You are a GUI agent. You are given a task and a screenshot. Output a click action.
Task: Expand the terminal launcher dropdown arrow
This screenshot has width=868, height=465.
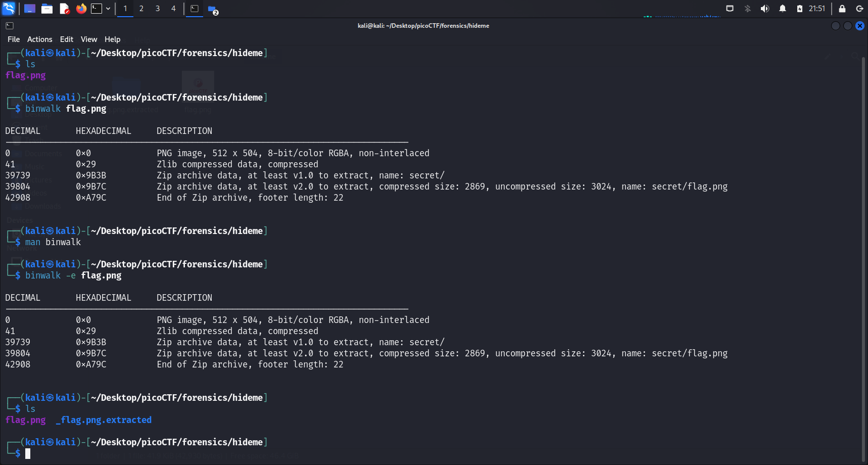(108, 9)
